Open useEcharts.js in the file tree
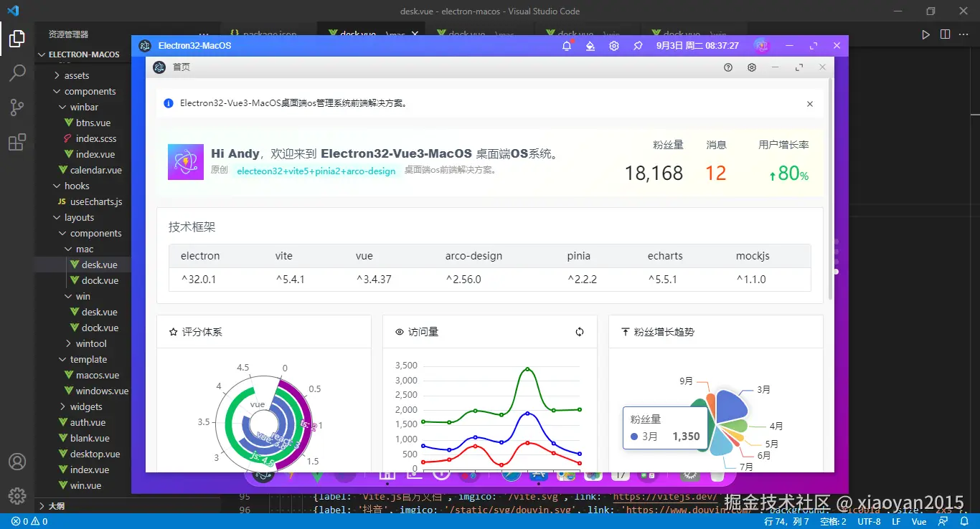 (96, 201)
